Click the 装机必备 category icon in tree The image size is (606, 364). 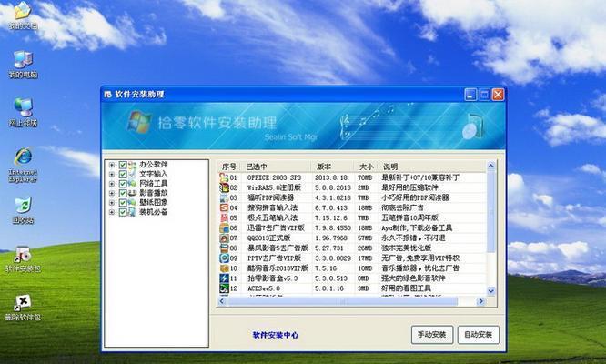(x=132, y=212)
